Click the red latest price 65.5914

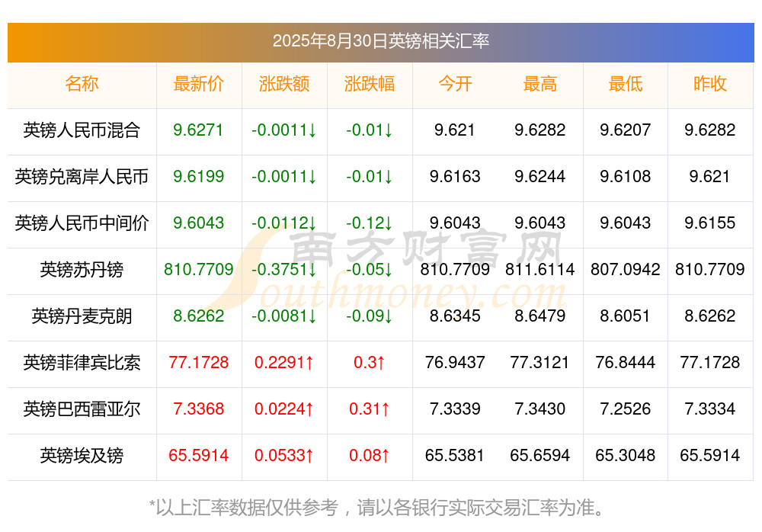tap(198, 456)
